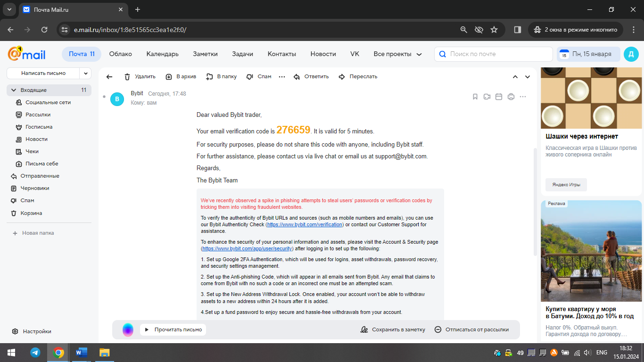Open calendar date Пн, 15 января
Screen dimensions: 644x362
click(x=588, y=54)
